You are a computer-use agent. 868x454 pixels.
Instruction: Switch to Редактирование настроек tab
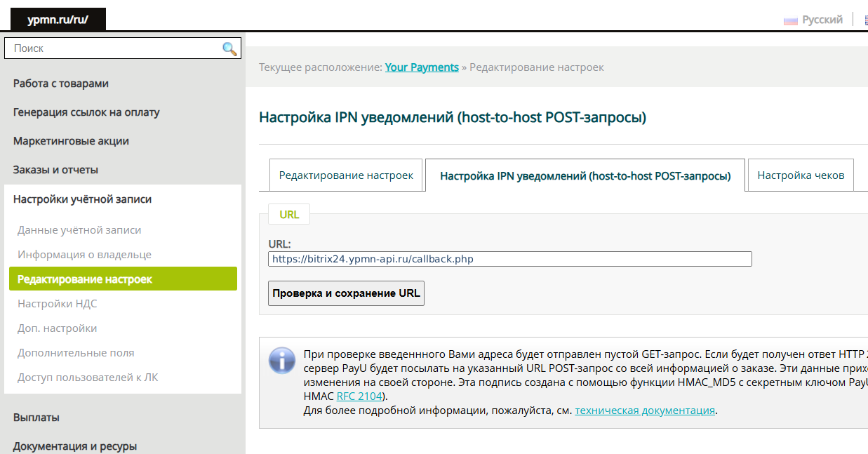pyautogui.click(x=346, y=175)
